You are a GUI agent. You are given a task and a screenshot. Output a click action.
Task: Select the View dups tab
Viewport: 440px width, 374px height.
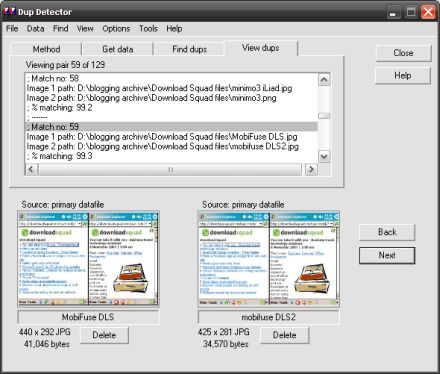point(261,48)
